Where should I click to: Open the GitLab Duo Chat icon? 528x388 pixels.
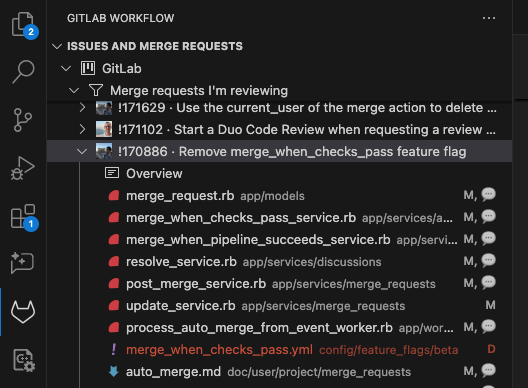(23, 263)
